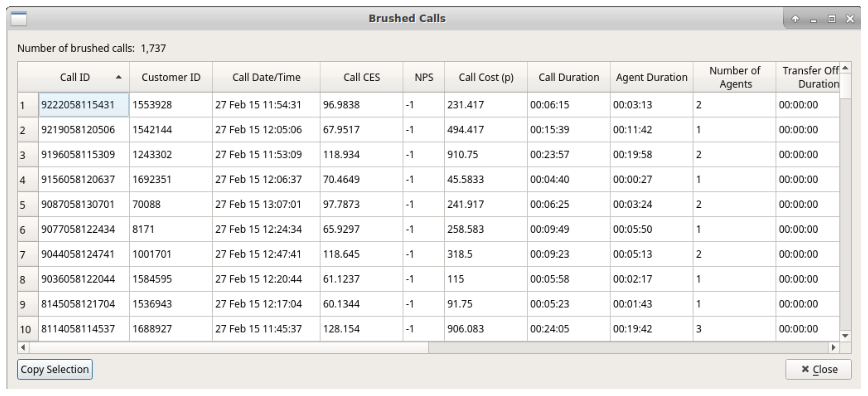Image resolution: width=868 pixels, height=396 pixels.
Task: Click the Call Cost (p) column header
Action: tap(486, 77)
